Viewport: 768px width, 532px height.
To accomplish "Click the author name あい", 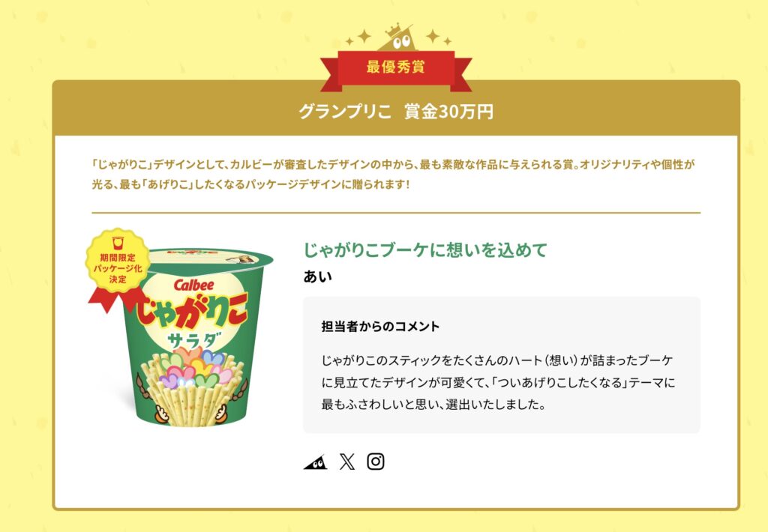I will pyautogui.click(x=317, y=276).
